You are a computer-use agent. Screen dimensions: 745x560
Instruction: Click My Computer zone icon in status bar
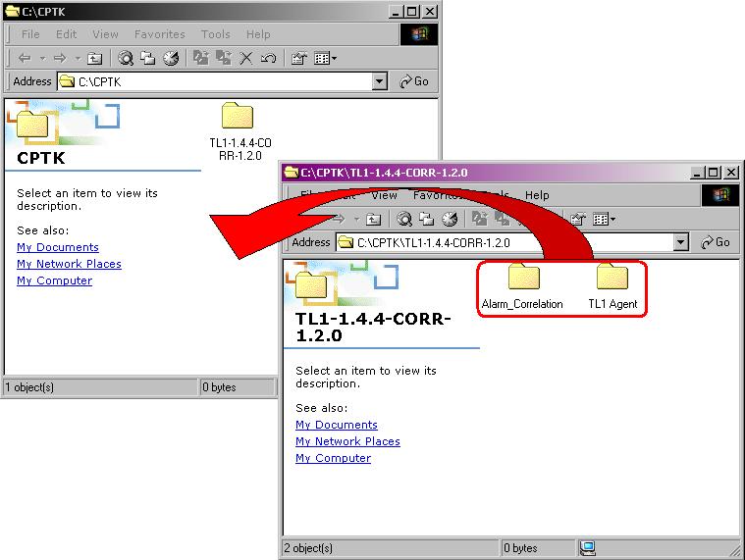[588, 548]
